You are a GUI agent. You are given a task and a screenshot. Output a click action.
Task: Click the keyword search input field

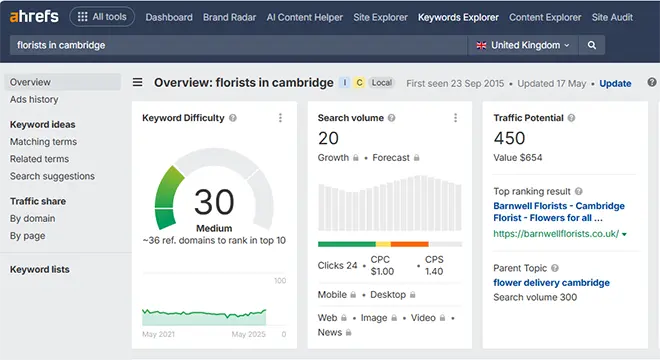point(238,45)
